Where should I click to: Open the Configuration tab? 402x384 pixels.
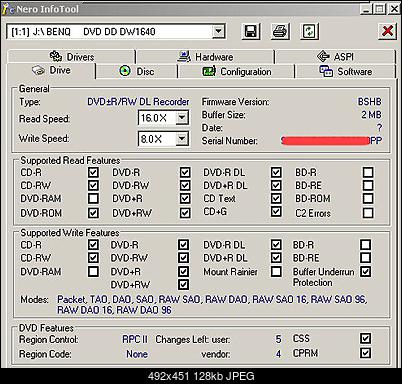tap(237, 71)
